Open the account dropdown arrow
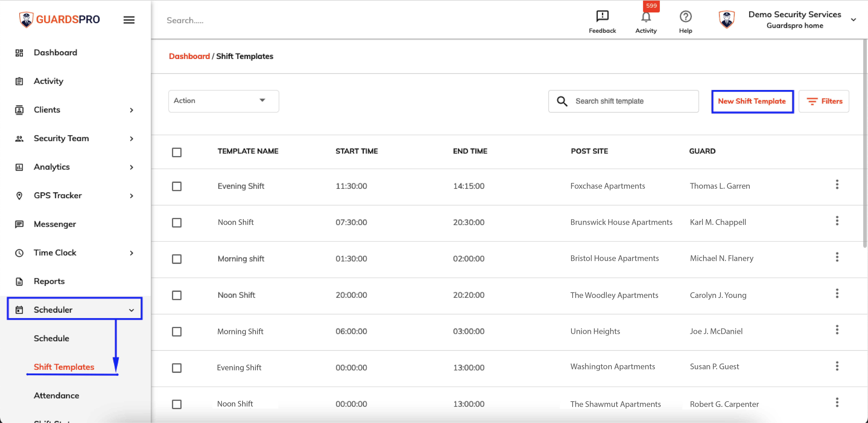868x423 pixels. 854,20
